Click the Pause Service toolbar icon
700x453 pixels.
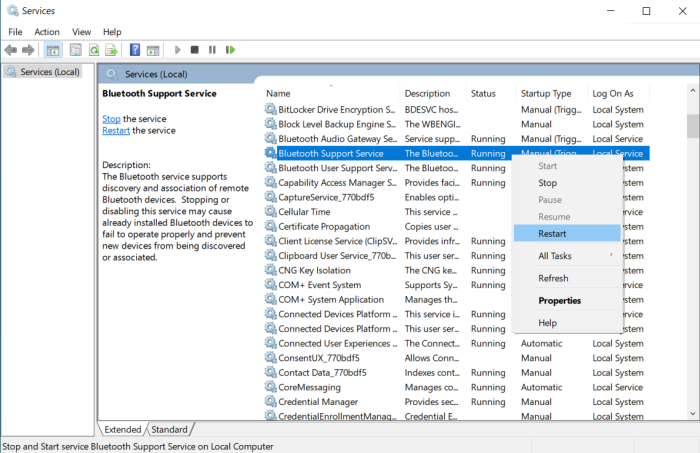[x=212, y=50]
